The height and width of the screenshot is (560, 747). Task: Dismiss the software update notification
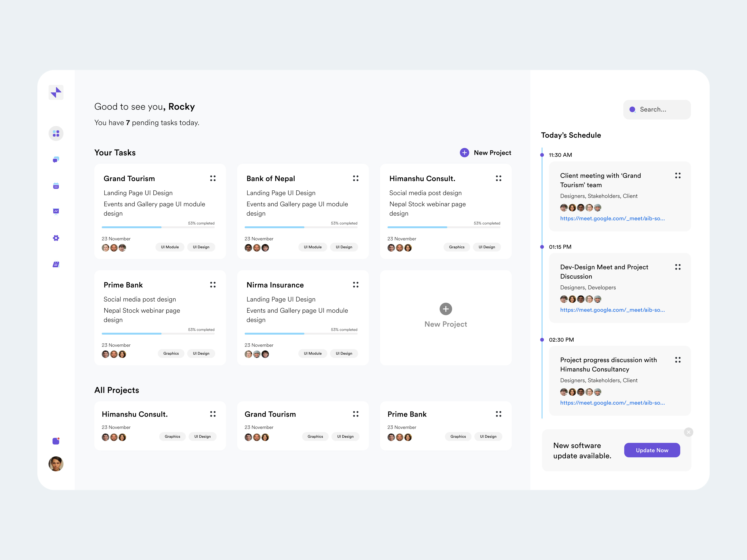(x=688, y=432)
